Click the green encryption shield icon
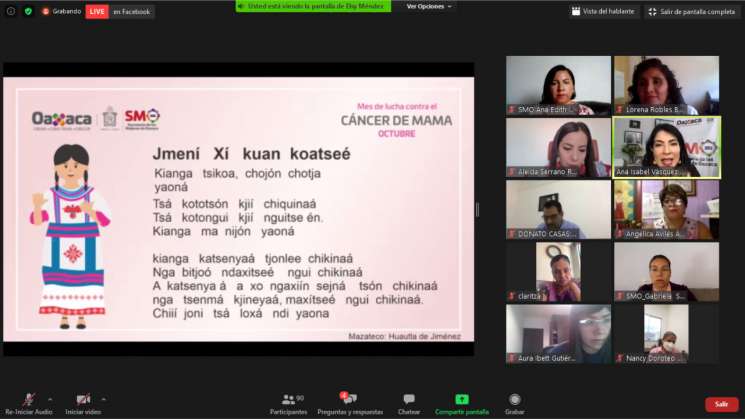The image size is (745, 419). tap(28, 11)
